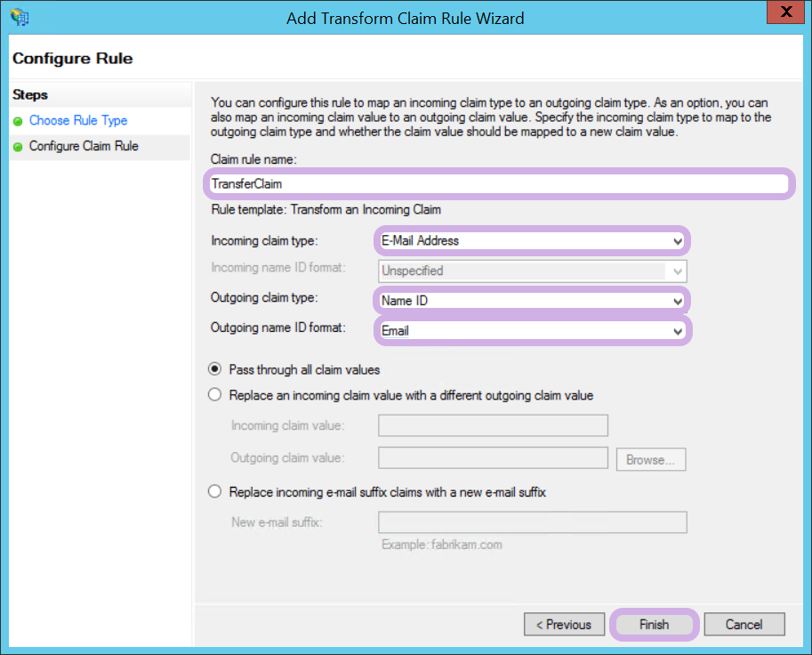Go to the Choose Rule Type step
Image resolution: width=812 pixels, height=655 pixels.
(78, 121)
